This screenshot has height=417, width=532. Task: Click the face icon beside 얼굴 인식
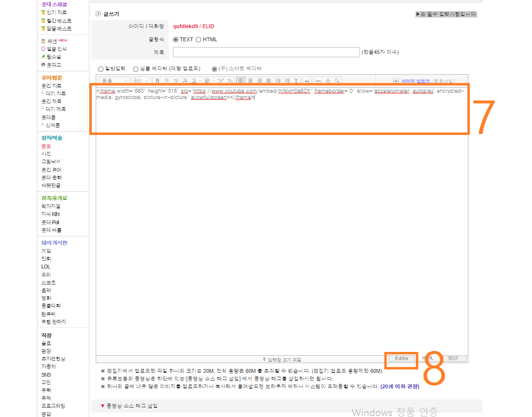pos(43,49)
